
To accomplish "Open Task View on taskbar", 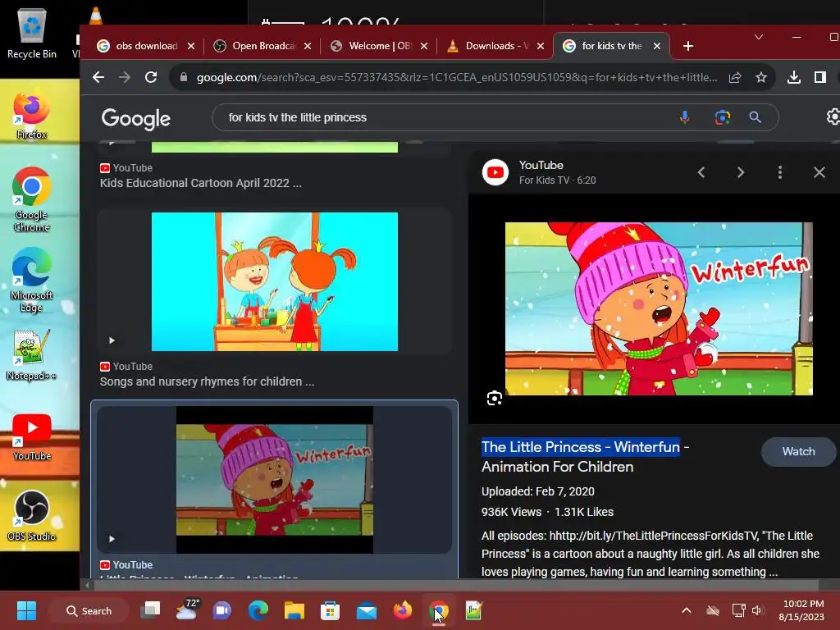I will coord(151,610).
